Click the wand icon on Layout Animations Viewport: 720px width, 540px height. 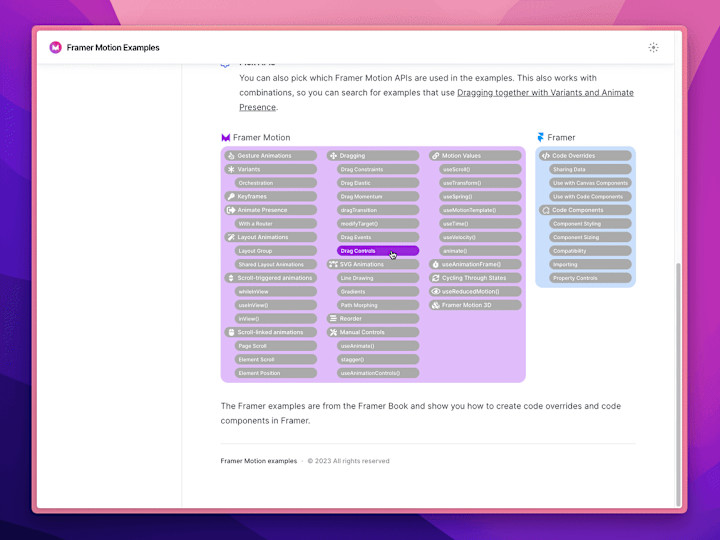click(231, 237)
